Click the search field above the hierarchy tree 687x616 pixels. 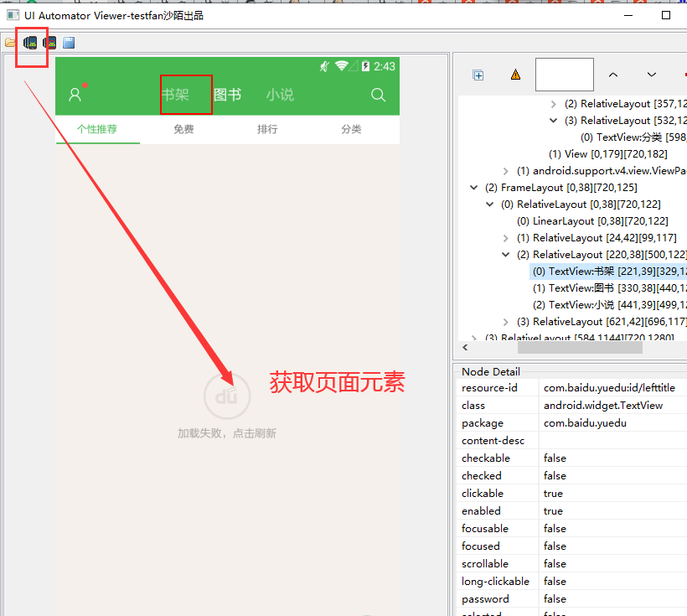565,75
